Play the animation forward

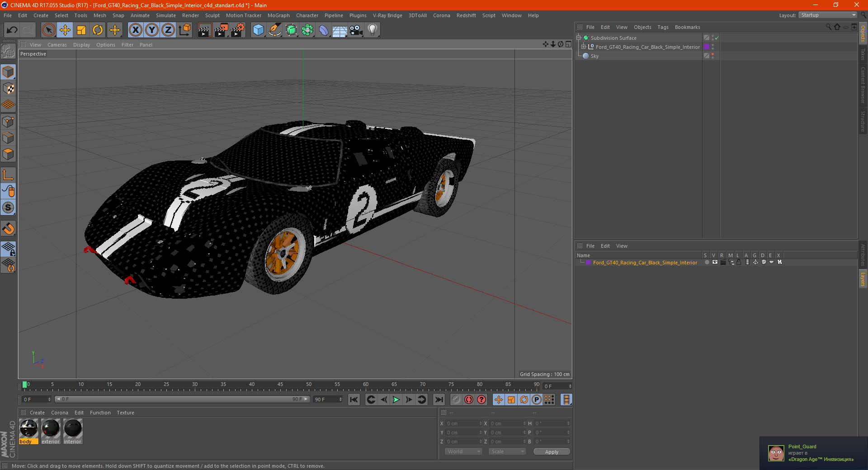click(396, 399)
